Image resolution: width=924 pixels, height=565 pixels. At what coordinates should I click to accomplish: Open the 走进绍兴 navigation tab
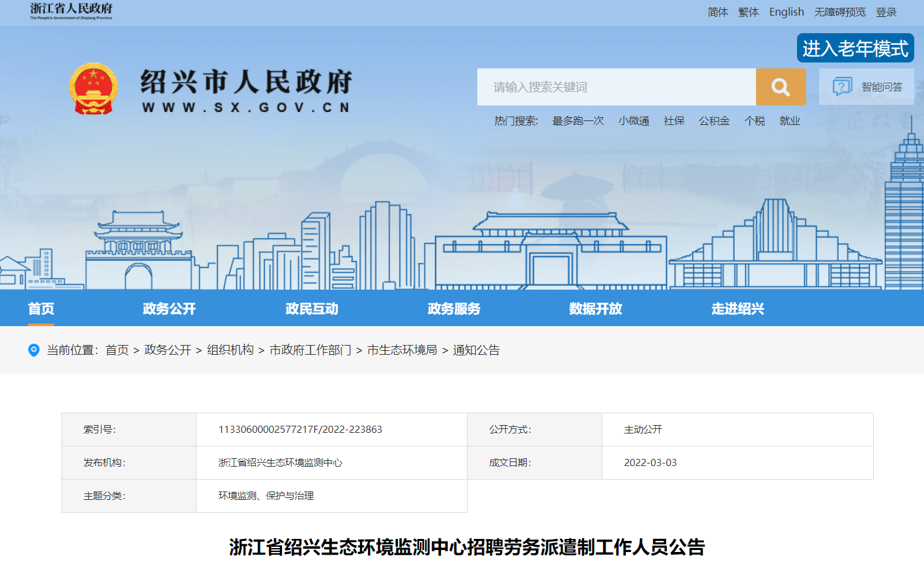tap(738, 309)
